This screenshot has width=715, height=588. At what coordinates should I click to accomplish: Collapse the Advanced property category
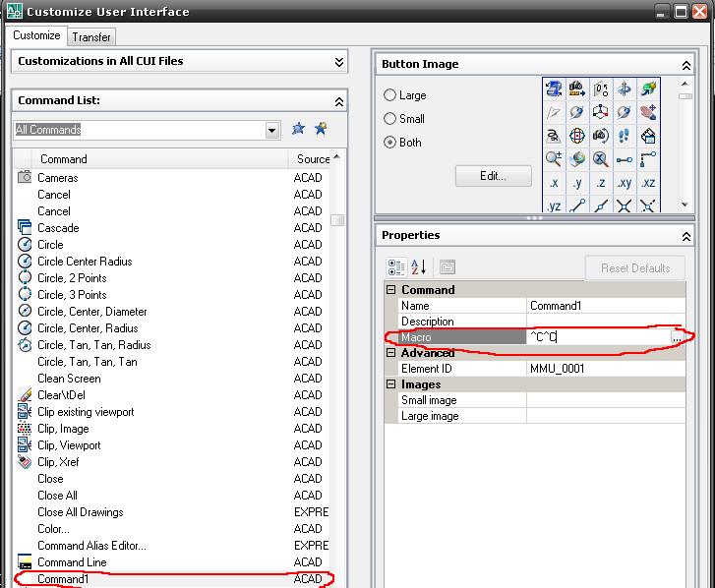click(390, 352)
